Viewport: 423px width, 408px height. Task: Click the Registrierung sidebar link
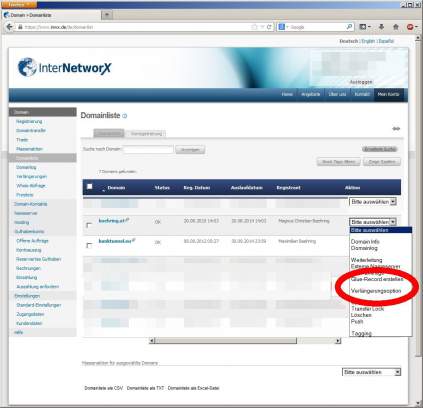[x=29, y=121]
